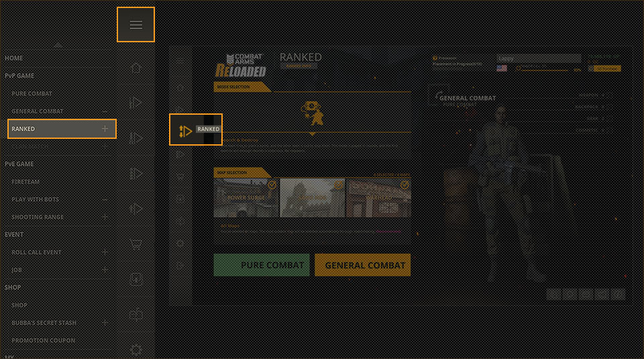
Task: Click the Combat Arms Reloaded logo
Action: 241,65
